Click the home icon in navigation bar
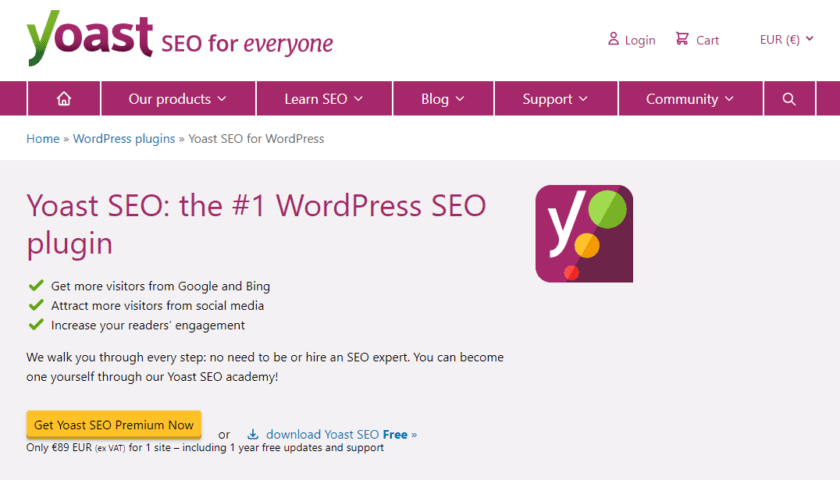 (64, 99)
